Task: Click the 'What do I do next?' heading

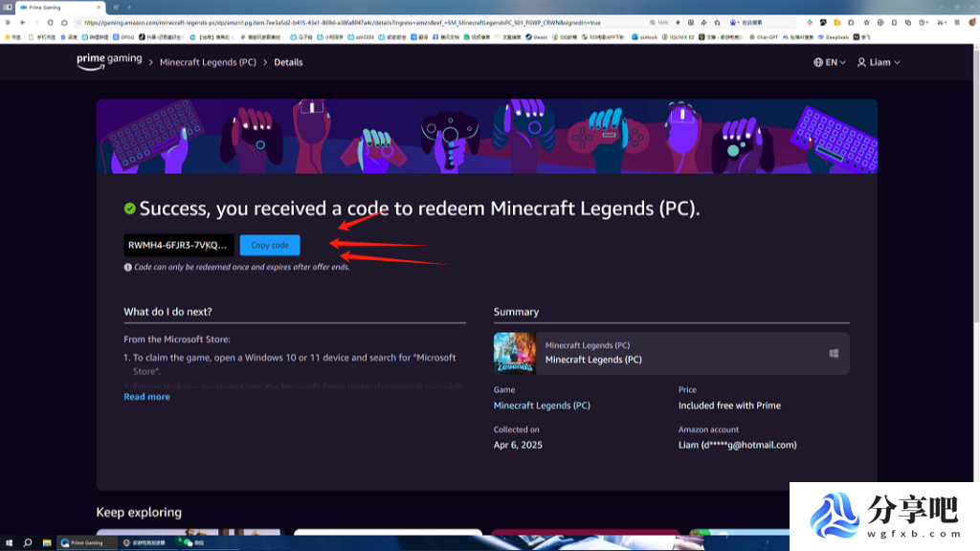Action: pos(167,312)
